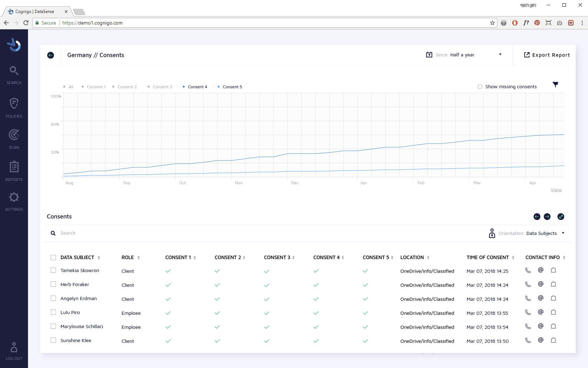Check the box for Sunshine Klee

(x=53, y=340)
